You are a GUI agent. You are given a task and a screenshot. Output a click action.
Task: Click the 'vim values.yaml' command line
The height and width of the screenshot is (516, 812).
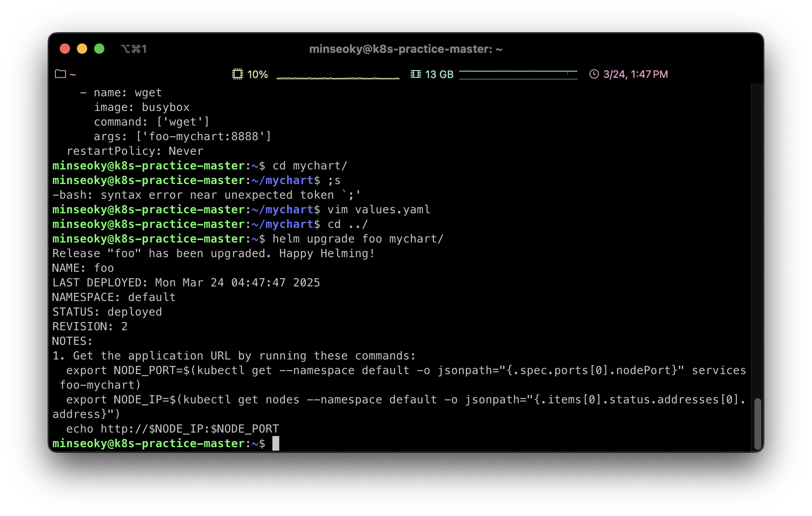pos(378,209)
